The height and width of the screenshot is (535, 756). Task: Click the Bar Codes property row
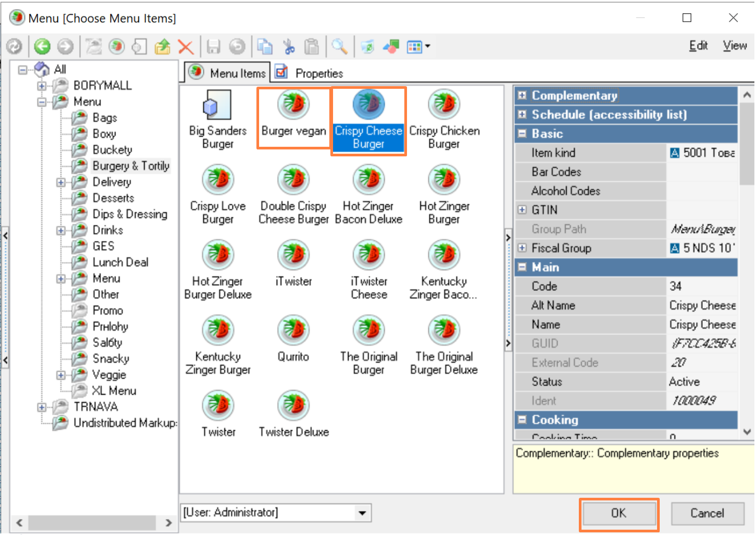pyautogui.click(x=627, y=172)
